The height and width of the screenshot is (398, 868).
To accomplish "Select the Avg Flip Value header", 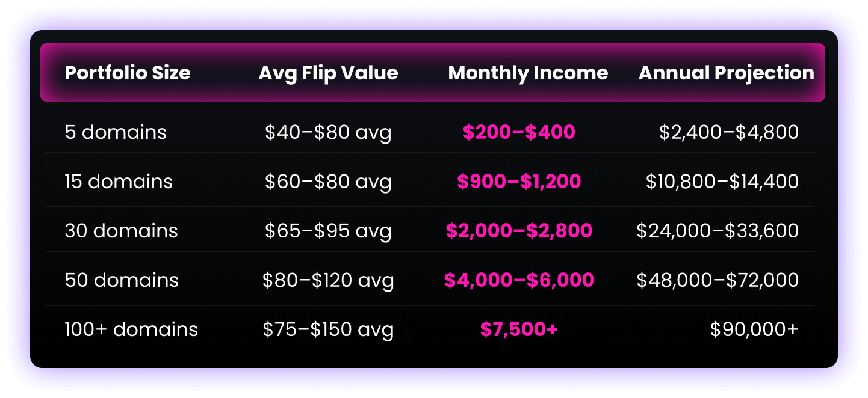I will pyautogui.click(x=328, y=73).
